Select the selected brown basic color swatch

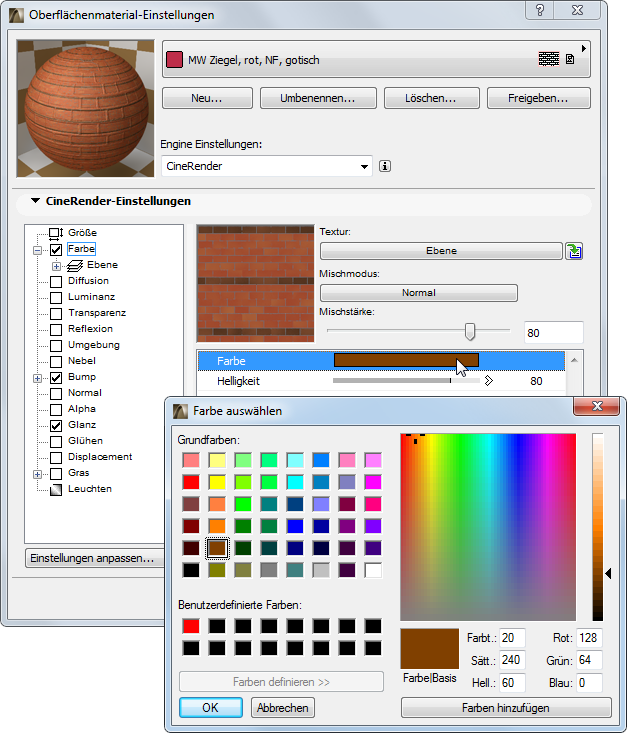[217, 548]
